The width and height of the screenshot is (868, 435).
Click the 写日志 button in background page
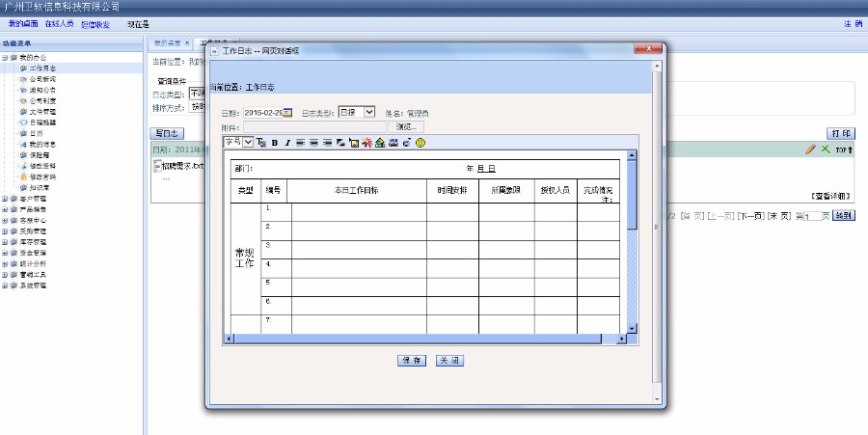[x=167, y=133]
